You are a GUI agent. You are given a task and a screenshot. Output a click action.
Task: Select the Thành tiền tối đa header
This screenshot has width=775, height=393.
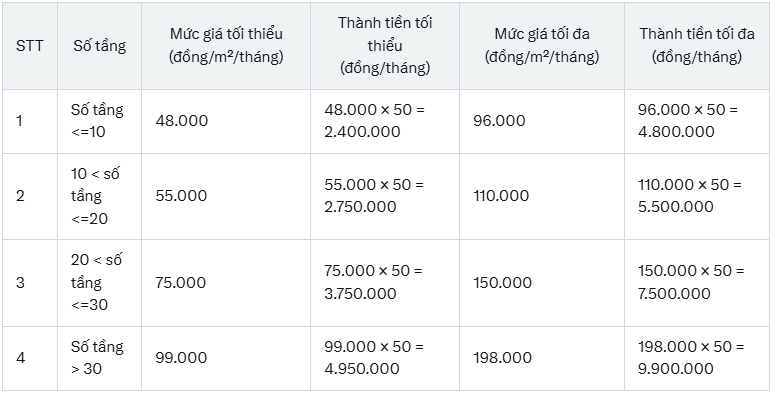[697, 46]
